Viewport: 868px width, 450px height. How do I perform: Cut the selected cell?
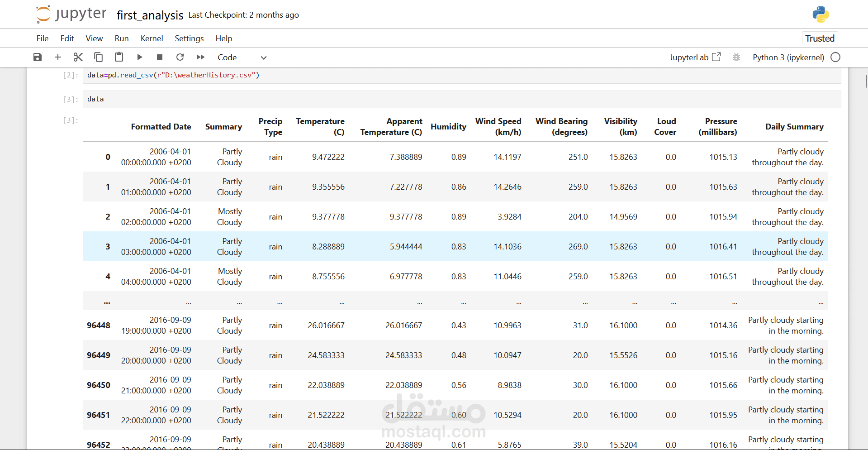[x=78, y=57]
